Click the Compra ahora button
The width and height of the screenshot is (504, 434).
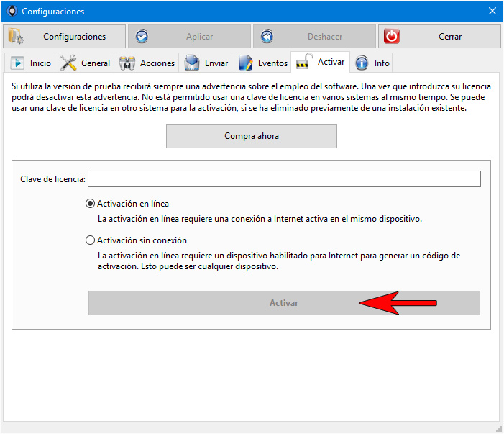coord(252,136)
